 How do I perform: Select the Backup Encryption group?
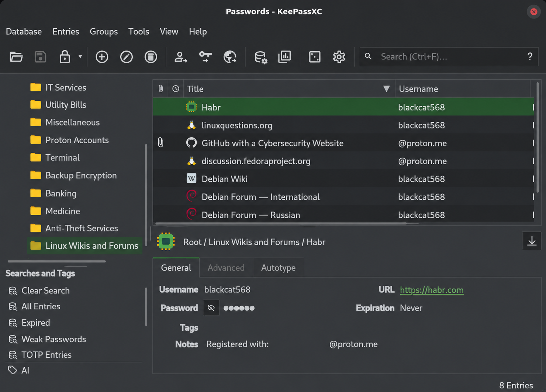pyautogui.click(x=73, y=175)
